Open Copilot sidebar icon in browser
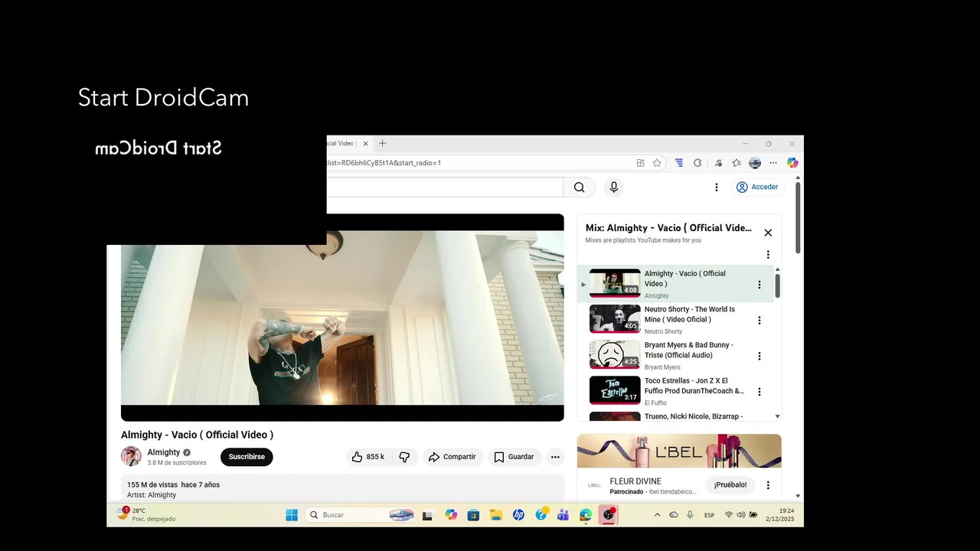 (792, 163)
